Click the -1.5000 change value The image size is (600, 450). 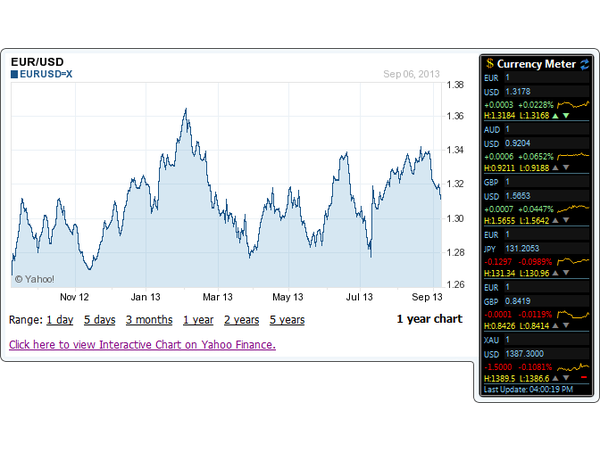click(x=498, y=367)
